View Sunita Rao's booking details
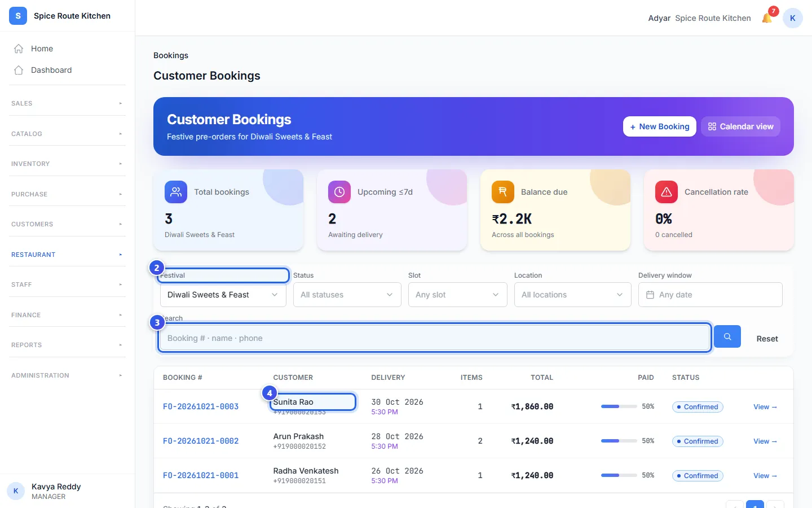This screenshot has height=508, width=812. [x=765, y=407]
